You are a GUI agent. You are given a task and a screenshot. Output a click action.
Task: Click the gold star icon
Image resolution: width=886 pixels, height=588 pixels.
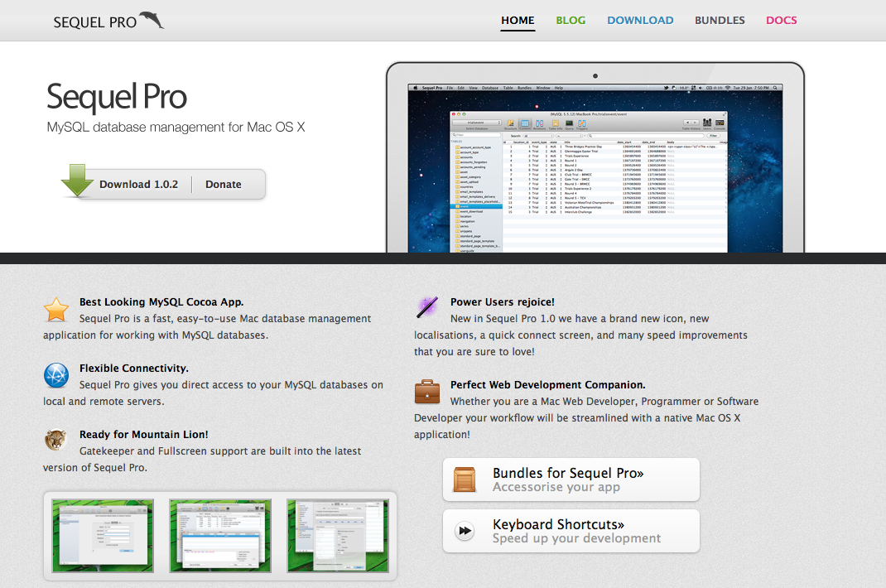point(56,310)
